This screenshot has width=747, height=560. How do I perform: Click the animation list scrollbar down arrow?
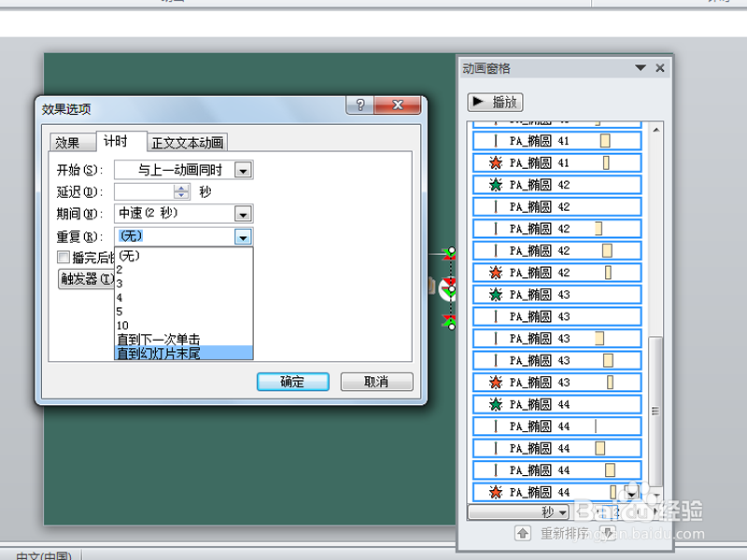point(656,496)
